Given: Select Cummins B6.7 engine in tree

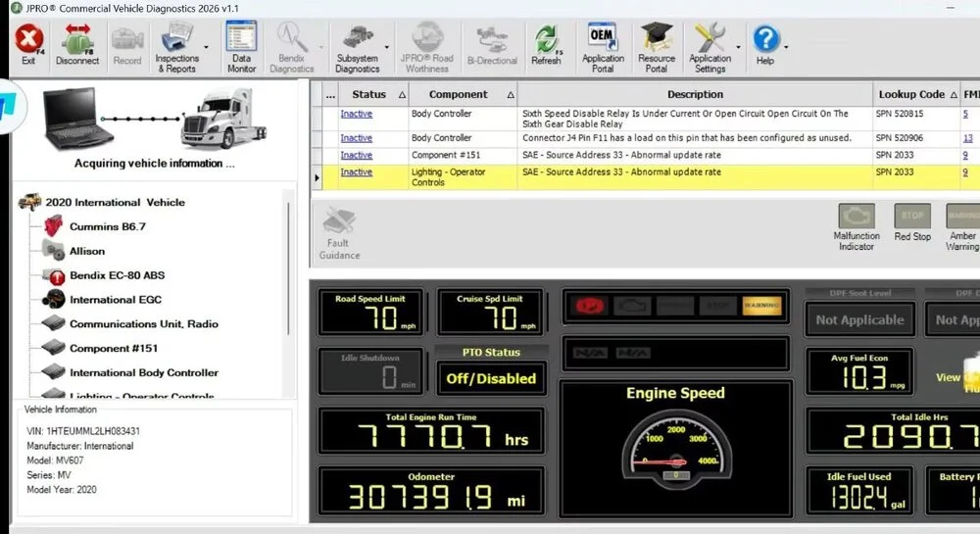Looking at the screenshot, I should point(108,226).
